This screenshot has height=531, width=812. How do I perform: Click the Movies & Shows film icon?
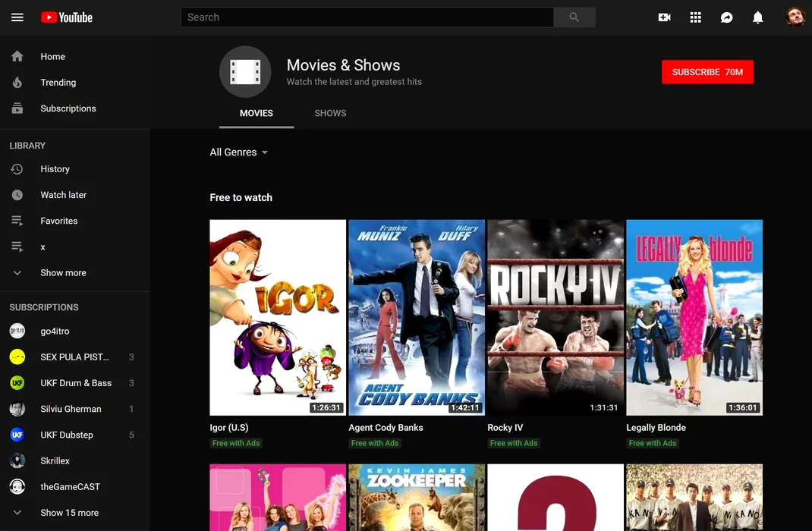245,72
